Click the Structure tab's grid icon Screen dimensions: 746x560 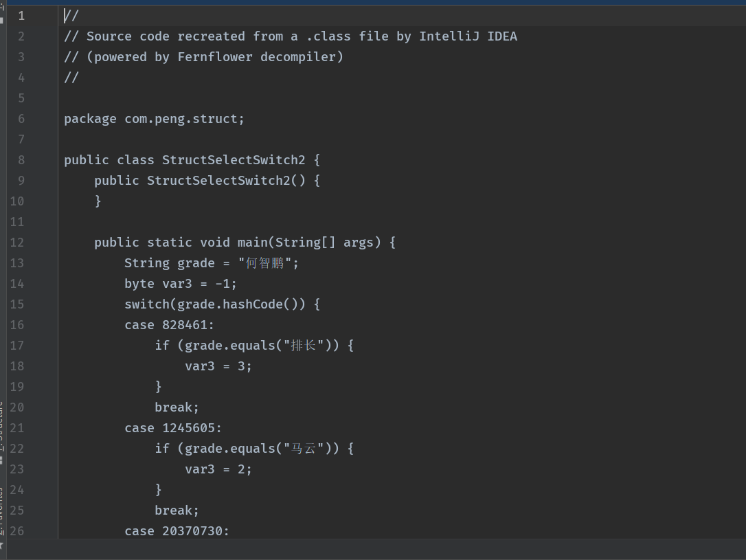click(1, 459)
